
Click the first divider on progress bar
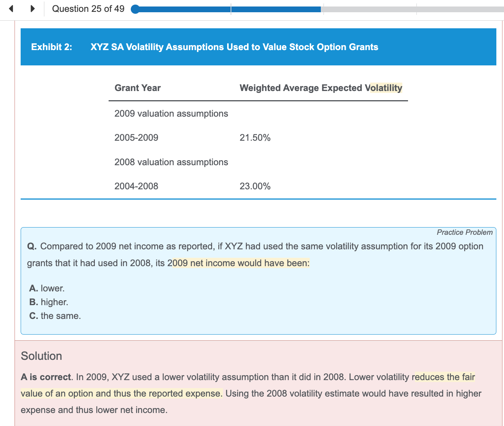coord(231,9)
